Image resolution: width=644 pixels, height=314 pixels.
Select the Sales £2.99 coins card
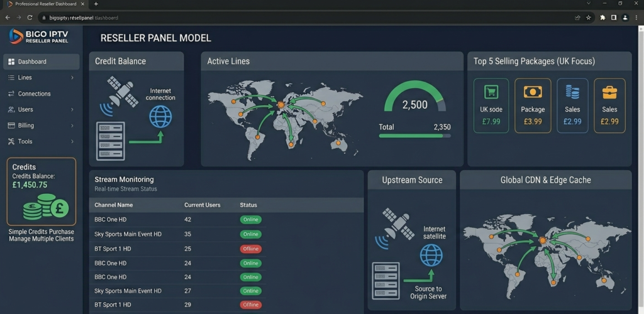point(572,106)
